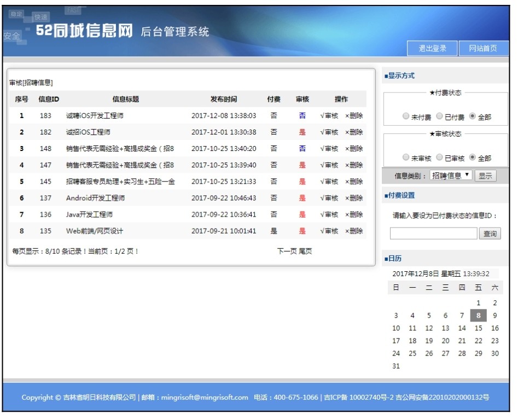Viewport: 518px width, 420px height.
Task: Select 全部 under 审核状态
Action: (x=473, y=157)
